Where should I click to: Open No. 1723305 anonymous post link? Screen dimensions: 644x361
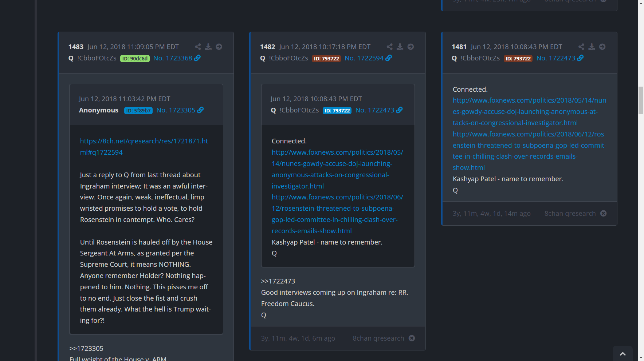pyautogui.click(x=176, y=110)
